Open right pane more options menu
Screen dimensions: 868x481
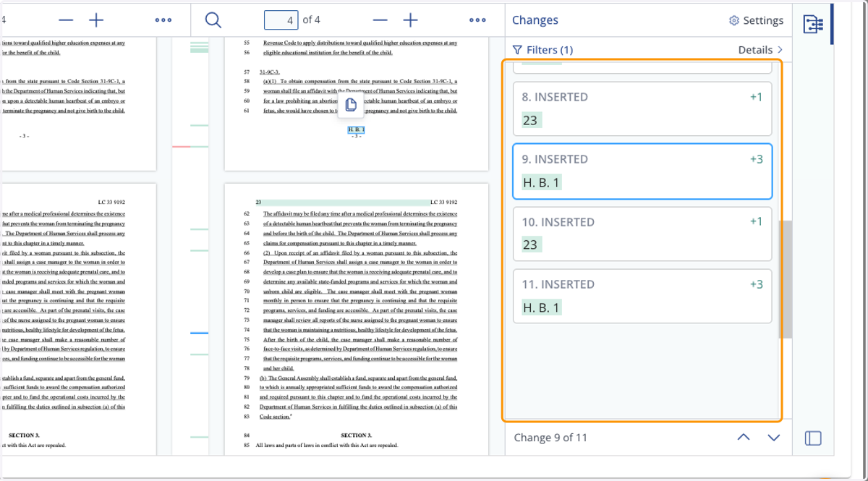pyautogui.click(x=477, y=20)
